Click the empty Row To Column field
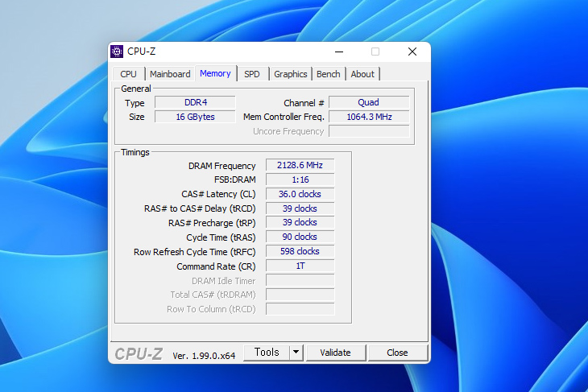 [300, 309]
